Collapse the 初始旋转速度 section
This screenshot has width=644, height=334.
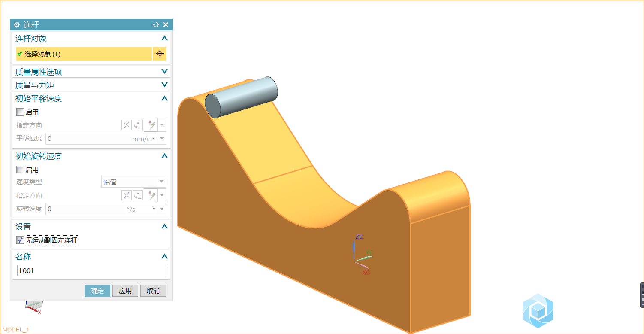point(164,156)
